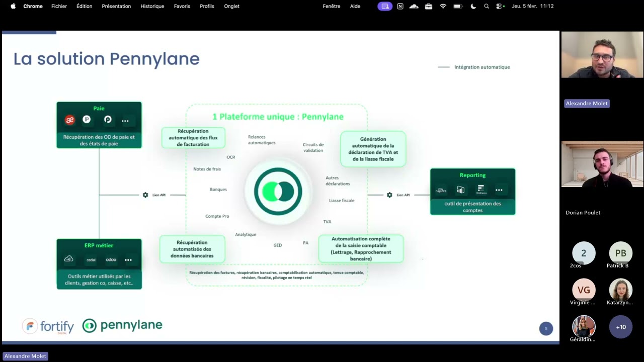Open the Apple menu

[x=13, y=6]
